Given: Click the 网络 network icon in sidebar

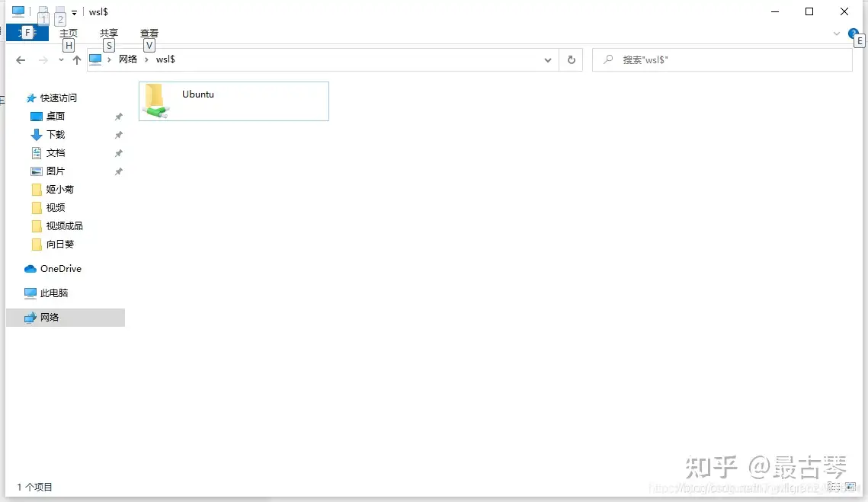Looking at the screenshot, I should 30,317.
